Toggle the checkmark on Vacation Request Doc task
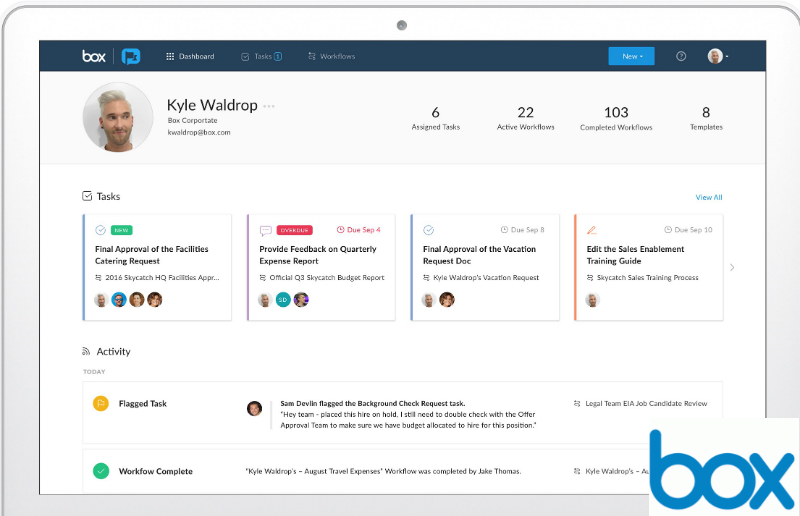800x516 pixels. point(429,230)
